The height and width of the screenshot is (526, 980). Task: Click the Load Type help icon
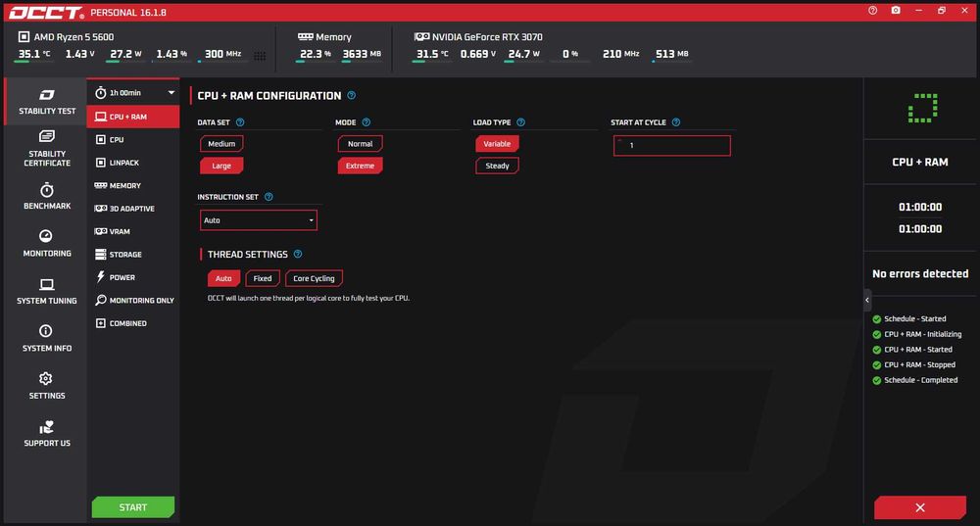click(x=520, y=122)
